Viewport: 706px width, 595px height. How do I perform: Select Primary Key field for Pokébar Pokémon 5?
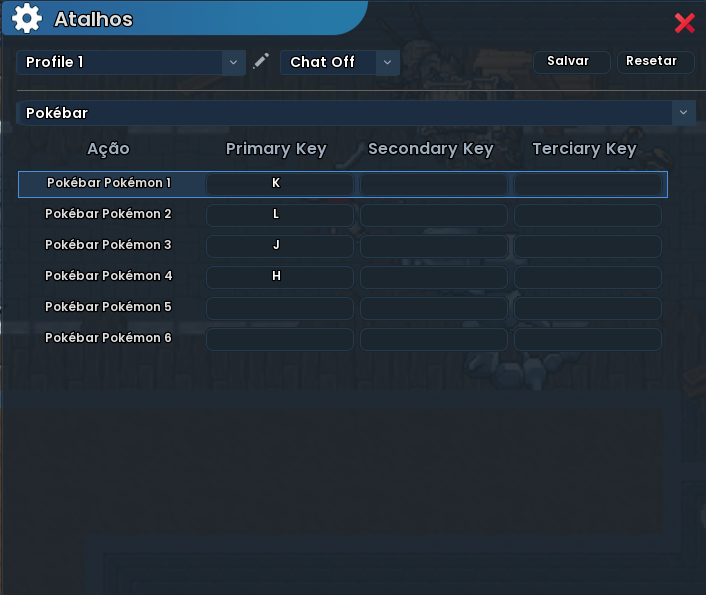click(x=280, y=308)
